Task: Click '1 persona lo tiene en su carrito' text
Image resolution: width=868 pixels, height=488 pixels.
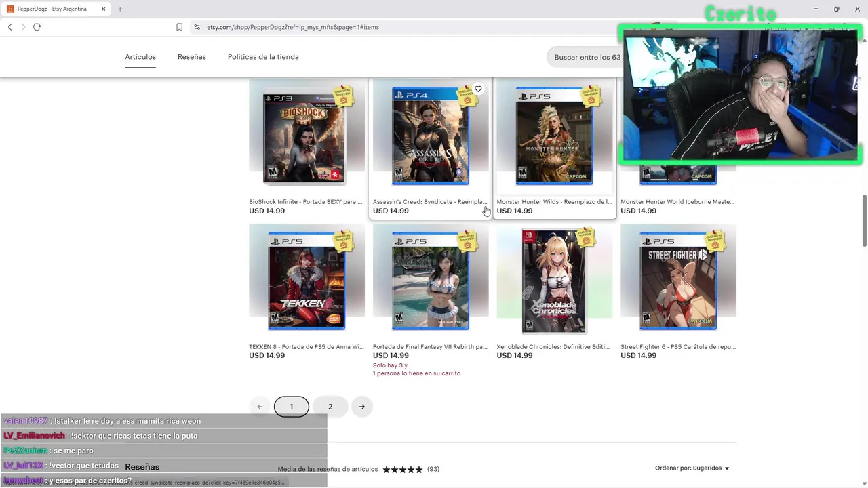Action: pos(416,373)
